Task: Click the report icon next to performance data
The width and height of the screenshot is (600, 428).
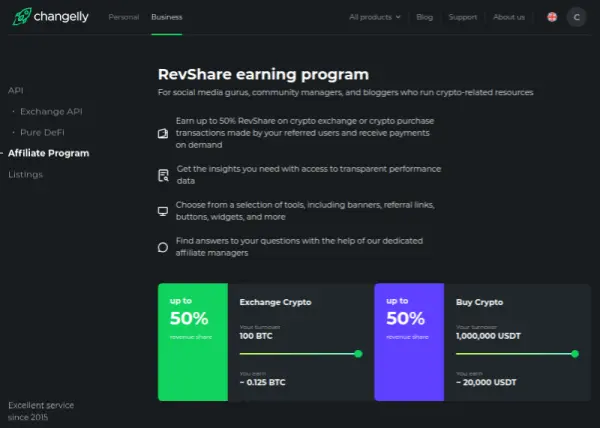Action: coord(163,175)
